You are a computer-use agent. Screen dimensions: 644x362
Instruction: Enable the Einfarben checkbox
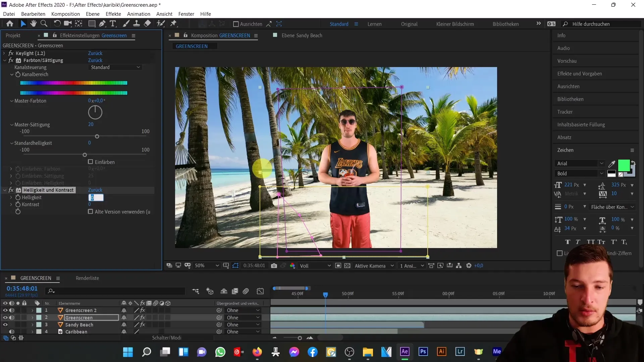tap(91, 161)
